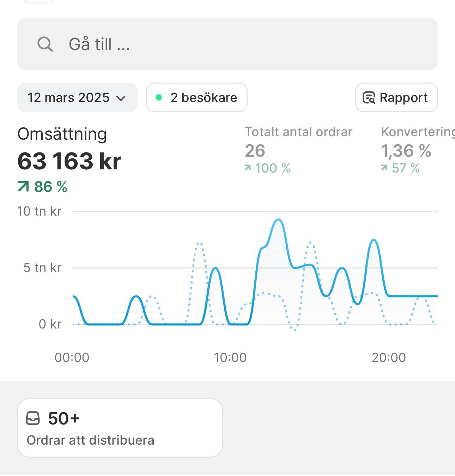The height and width of the screenshot is (476, 455).
Task: Switch to the "Totalt antal ordrar" metric
Action: point(298,132)
